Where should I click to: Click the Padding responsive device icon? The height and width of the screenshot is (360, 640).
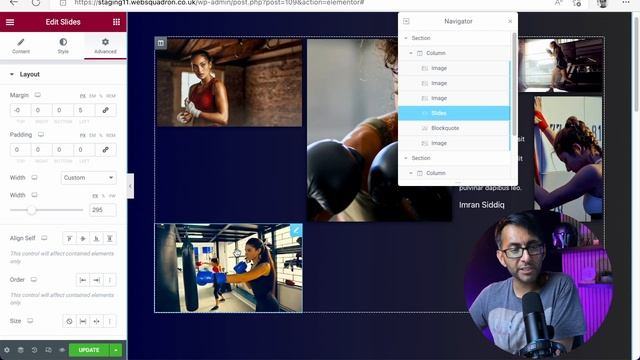click(x=41, y=135)
